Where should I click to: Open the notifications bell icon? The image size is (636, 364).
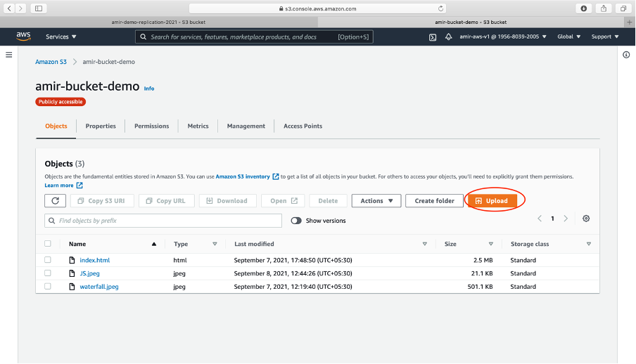(x=448, y=37)
